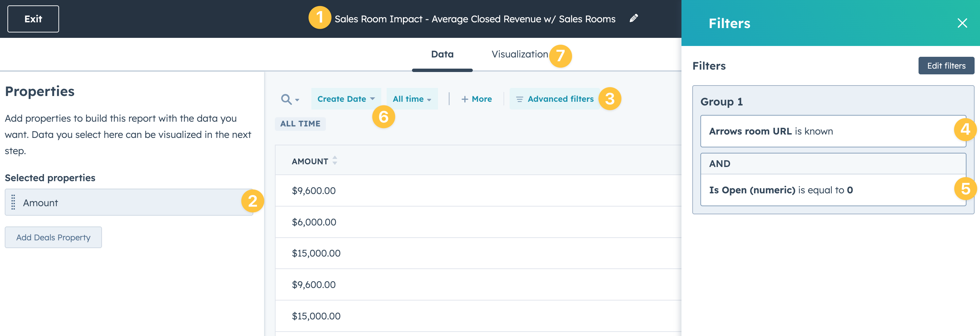Expand the All time range dropdown
The image size is (980, 336).
(x=412, y=99)
